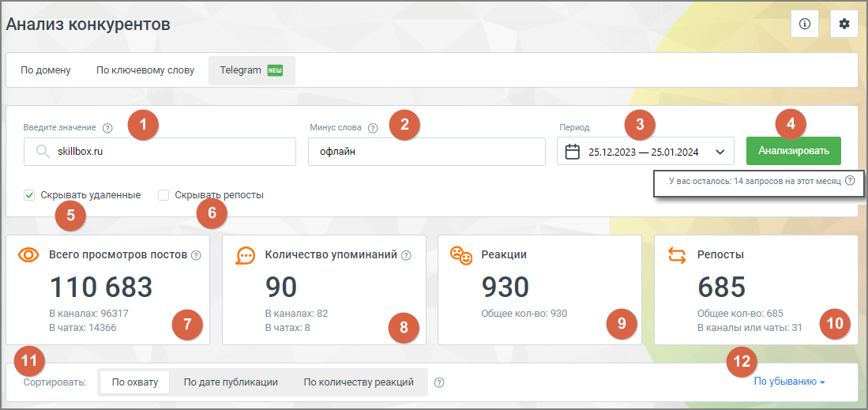Click 'Общее кол-во: 930' text
Screen dimensions: 868x410
click(x=524, y=314)
